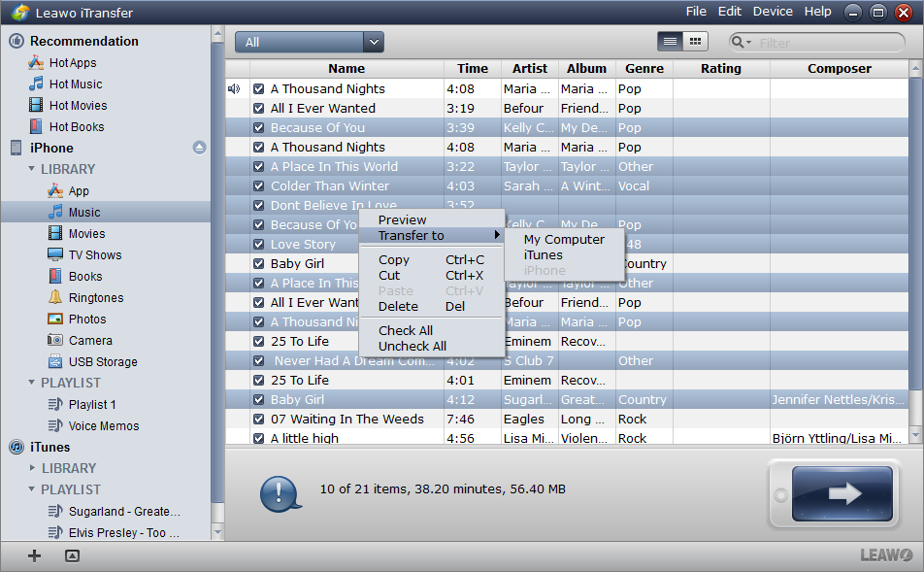Select App under iPhone library

tap(79, 190)
